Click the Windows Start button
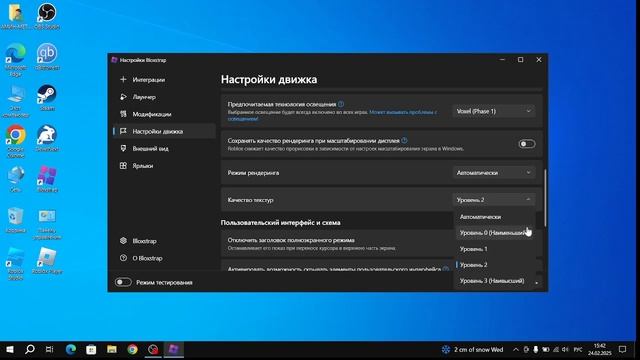This screenshot has width=640, height=360. pos(10,349)
